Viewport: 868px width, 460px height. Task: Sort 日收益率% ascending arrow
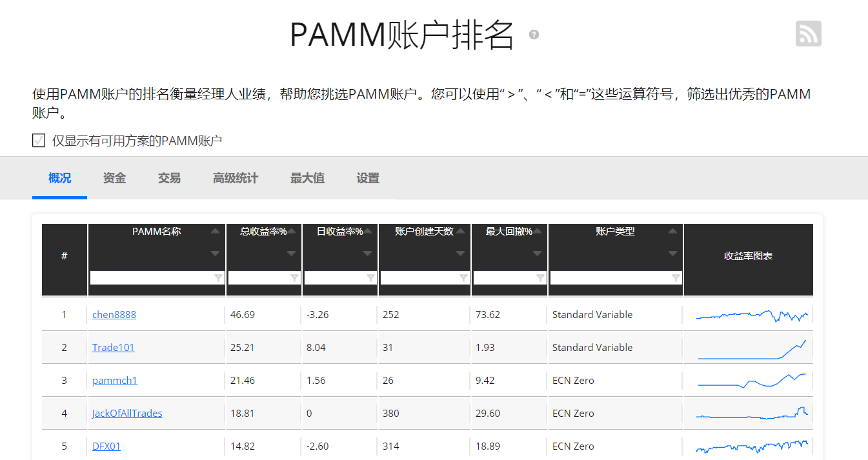click(367, 231)
